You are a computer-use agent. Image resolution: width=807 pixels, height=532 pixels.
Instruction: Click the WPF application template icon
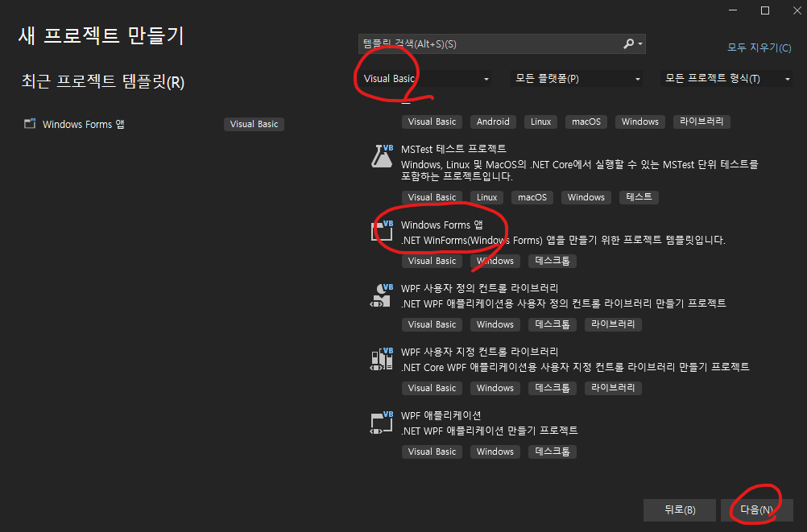pos(382,423)
